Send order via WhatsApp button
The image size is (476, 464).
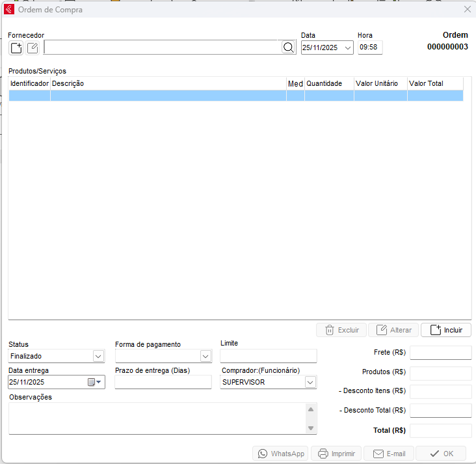pos(281,454)
